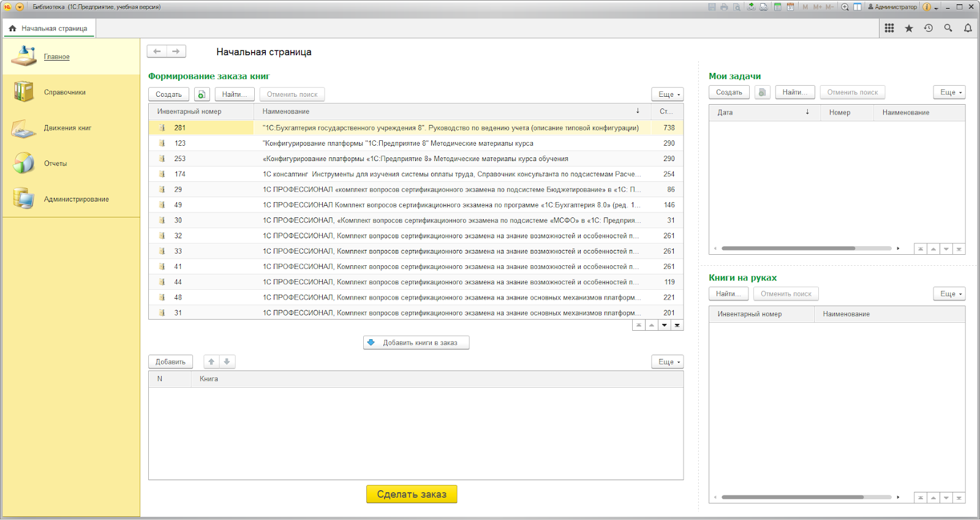Click the Администратор user label
The image size is (980, 520).
click(892, 7)
